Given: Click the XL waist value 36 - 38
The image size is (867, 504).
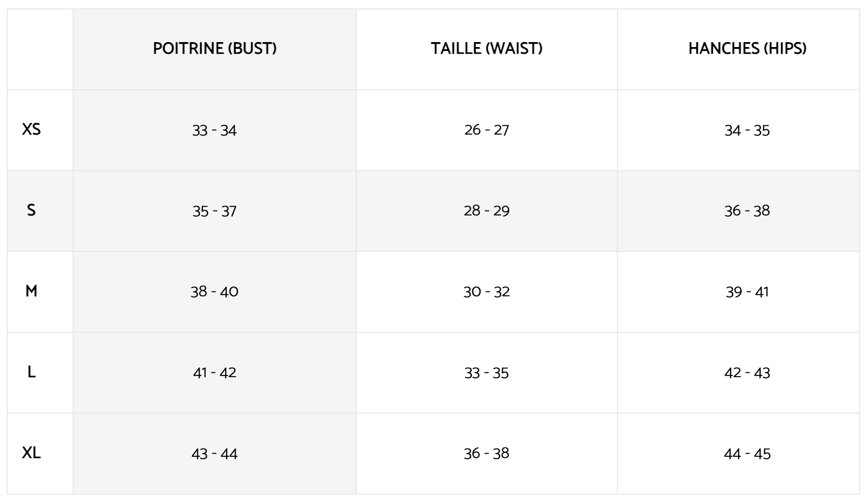Looking at the screenshot, I should 487,454.
